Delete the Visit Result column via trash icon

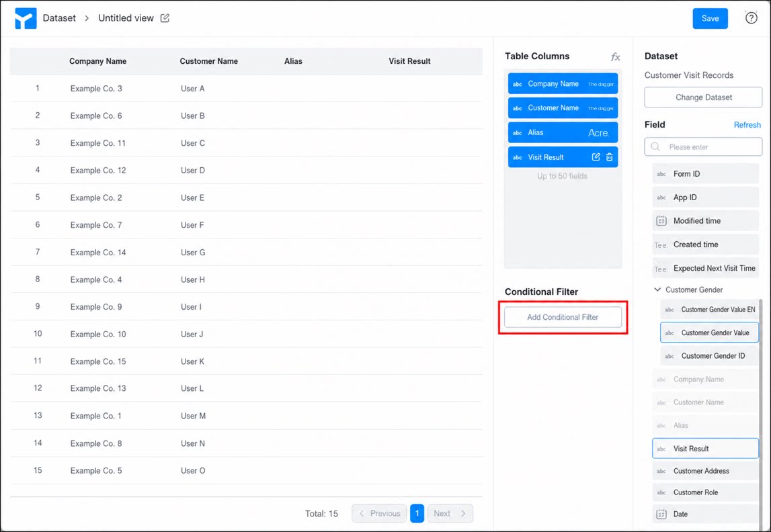pos(609,157)
